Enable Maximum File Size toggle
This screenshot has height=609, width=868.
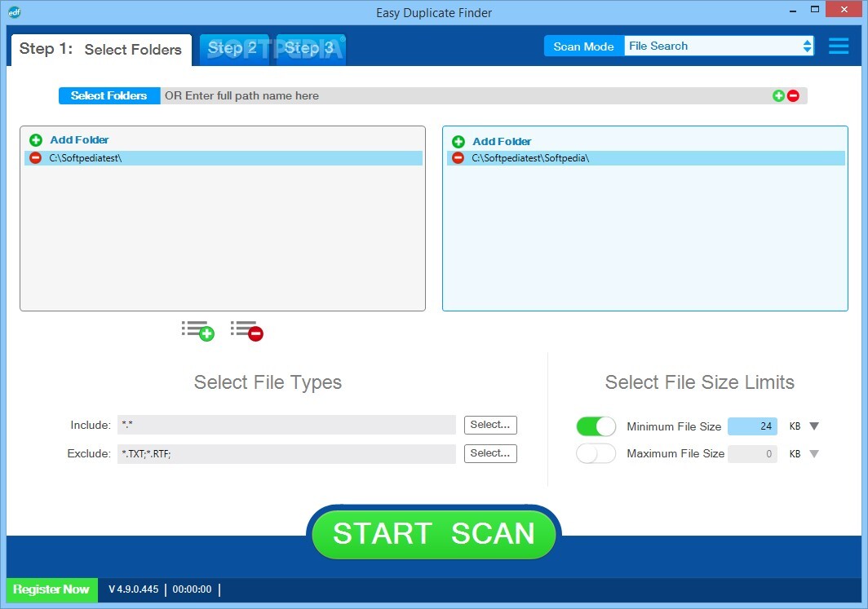[596, 454]
